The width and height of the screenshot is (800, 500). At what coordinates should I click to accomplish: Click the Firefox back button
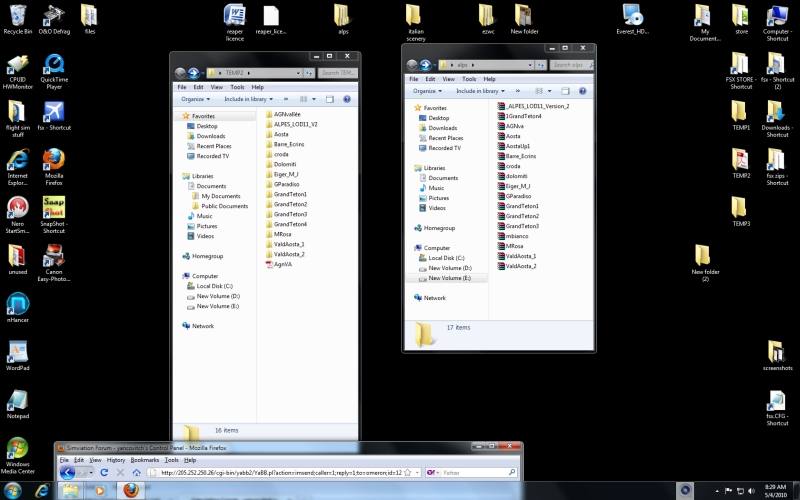[68, 472]
